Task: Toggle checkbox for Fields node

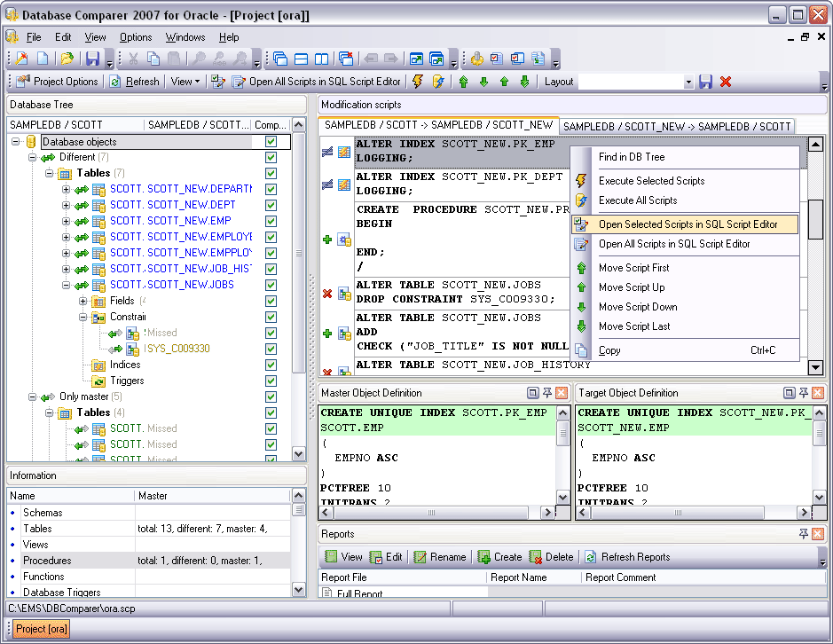Action: pos(271,301)
